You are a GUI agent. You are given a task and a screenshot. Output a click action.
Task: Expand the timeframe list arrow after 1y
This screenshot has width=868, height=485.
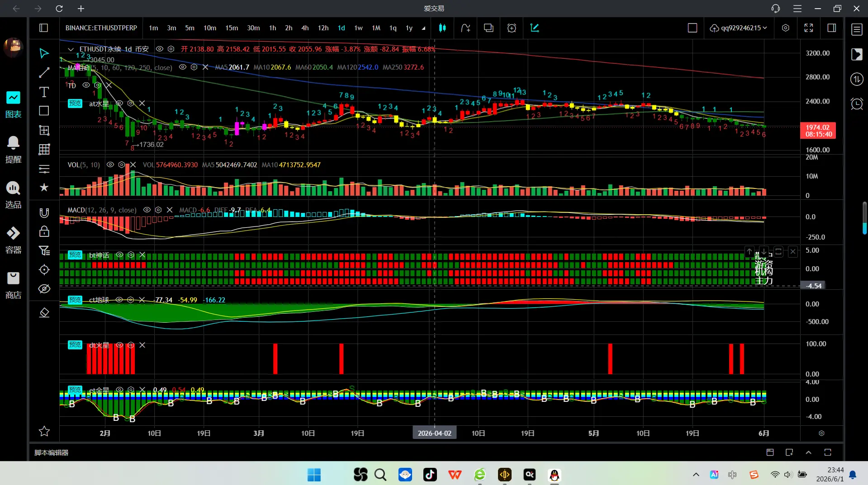[x=423, y=28]
